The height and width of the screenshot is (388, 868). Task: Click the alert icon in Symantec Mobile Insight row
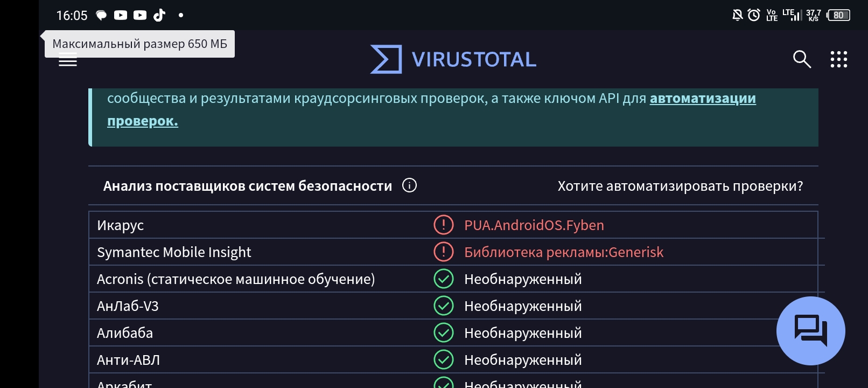coord(444,252)
